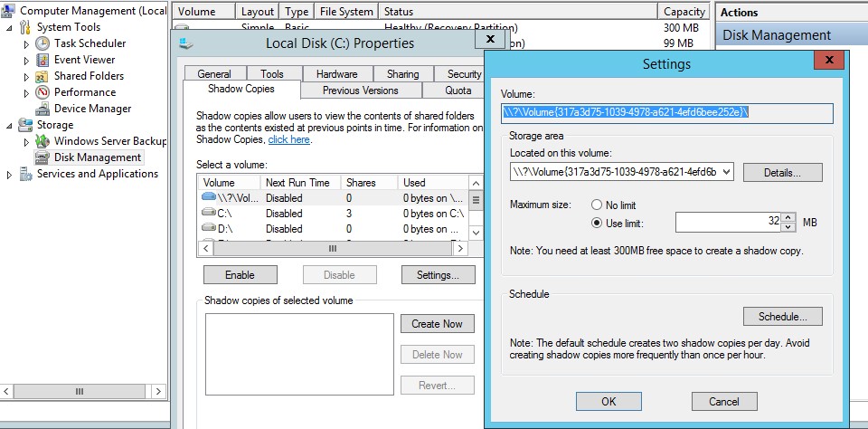This screenshot has width=868, height=429.
Task: Click the Device Manager icon
Action: coord(42,109)
